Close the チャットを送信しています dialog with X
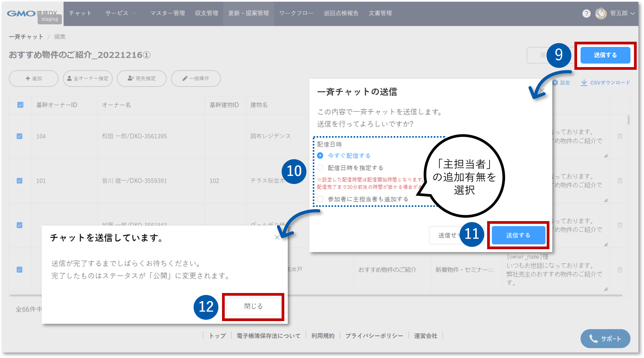 pos(277,237)
